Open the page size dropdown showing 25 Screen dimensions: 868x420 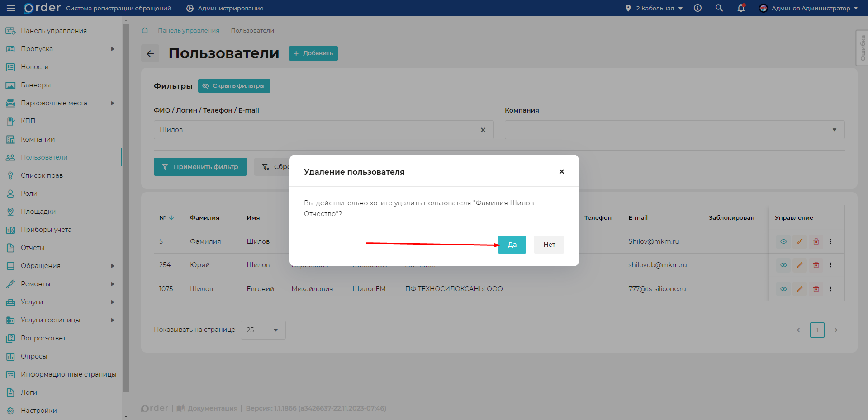263,330
